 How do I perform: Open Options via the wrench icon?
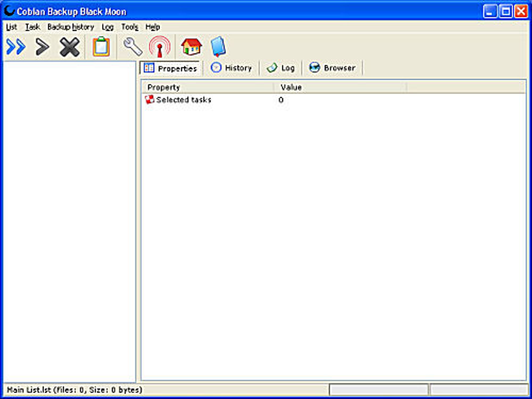133,47
